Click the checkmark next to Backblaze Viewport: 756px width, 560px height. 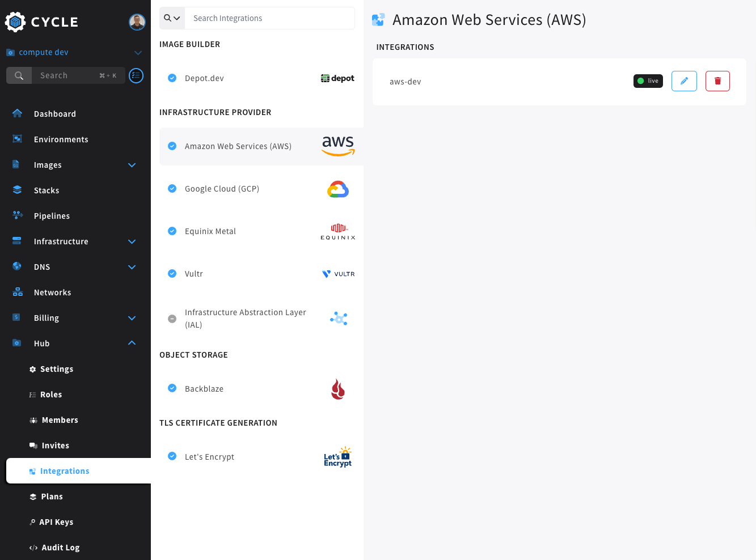point(172,388)
